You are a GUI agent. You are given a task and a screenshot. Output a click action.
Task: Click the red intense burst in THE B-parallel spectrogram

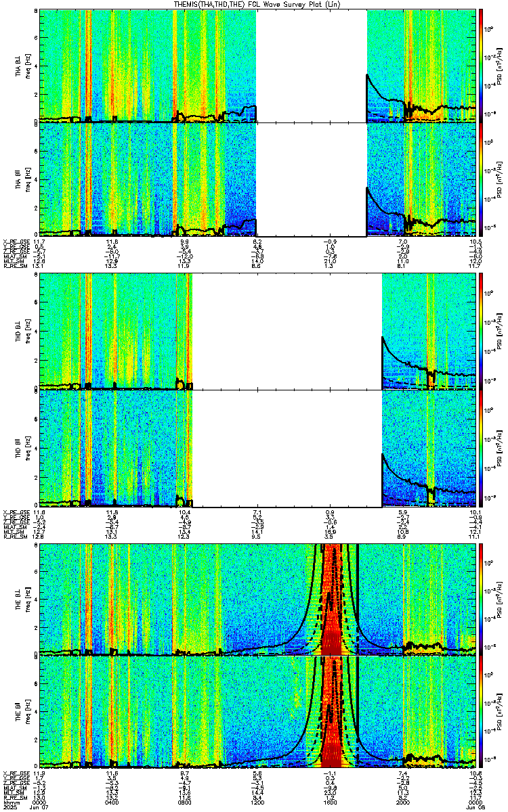click(331, 711)
